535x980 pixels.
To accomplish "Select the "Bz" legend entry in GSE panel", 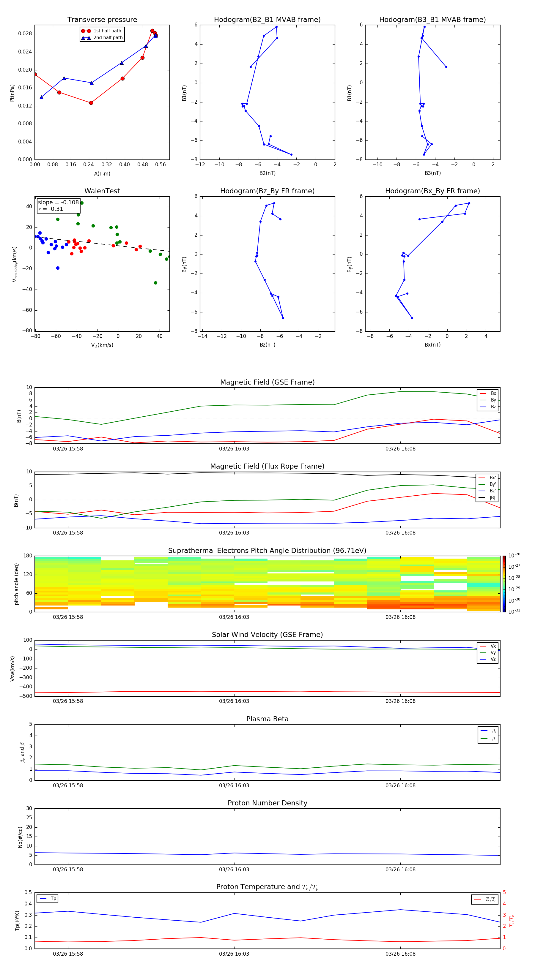I will click(488, 407).
